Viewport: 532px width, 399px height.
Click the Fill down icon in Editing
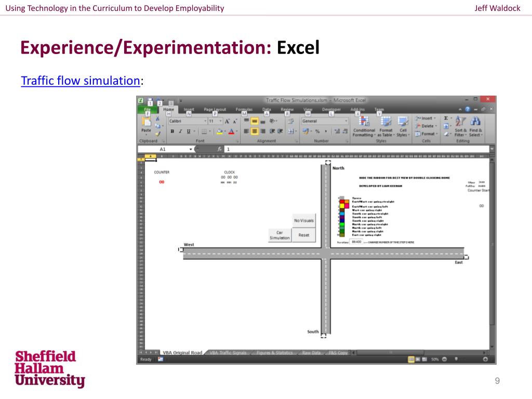(446, 126)
